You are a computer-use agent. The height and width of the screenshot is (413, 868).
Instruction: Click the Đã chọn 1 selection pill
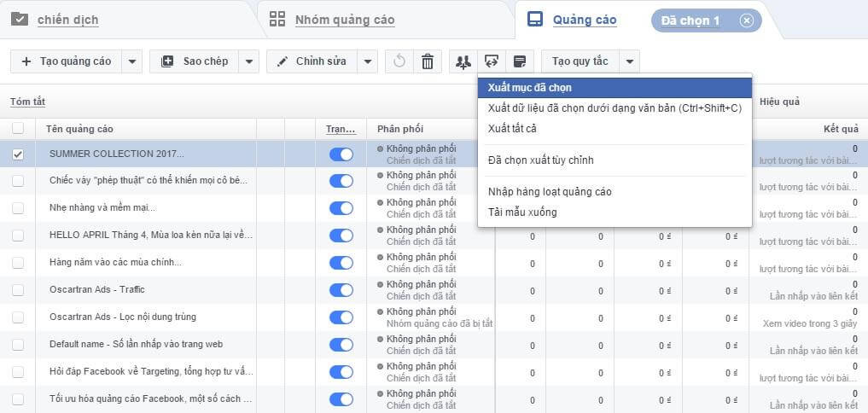(x=706, y=20)
